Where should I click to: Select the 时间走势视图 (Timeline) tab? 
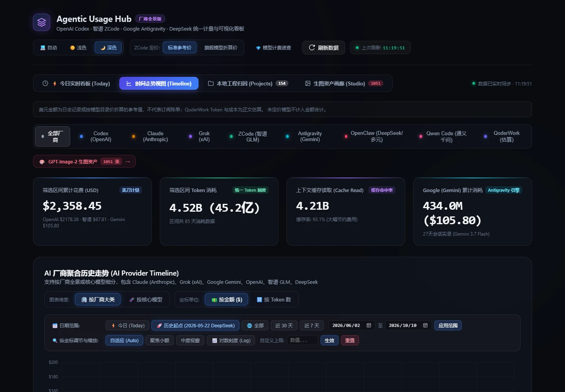[x=159, y=83]
